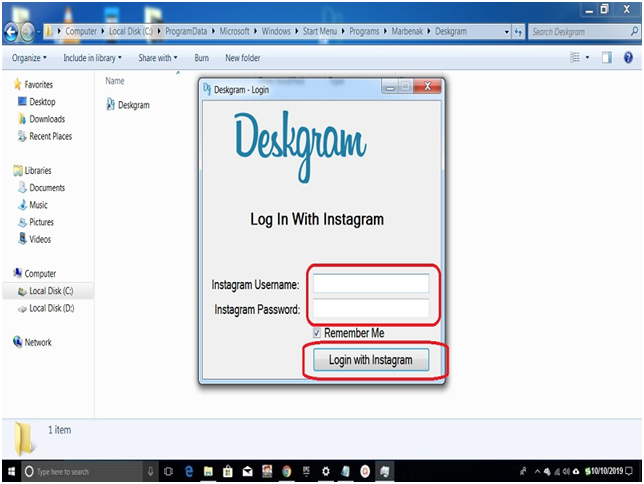Uncheck the Remember Me checkbox
The width and height of the screenshot is (644, 484).
[x=317, y=333]
